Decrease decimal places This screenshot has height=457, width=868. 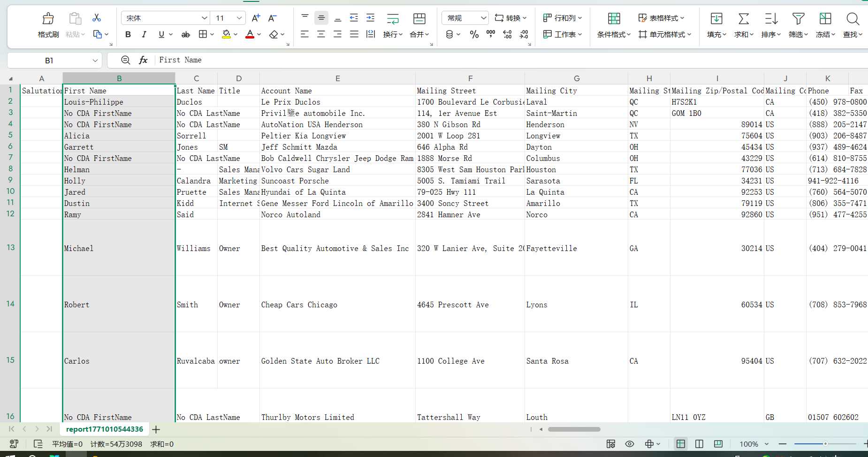point(524,34)
